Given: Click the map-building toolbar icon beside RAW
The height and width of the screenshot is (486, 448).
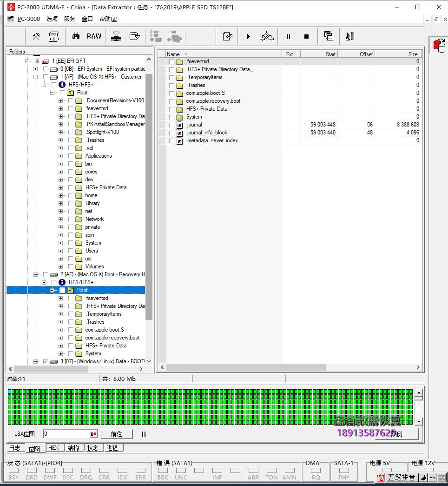Looking at the screenshot, I should coord(116,36).
